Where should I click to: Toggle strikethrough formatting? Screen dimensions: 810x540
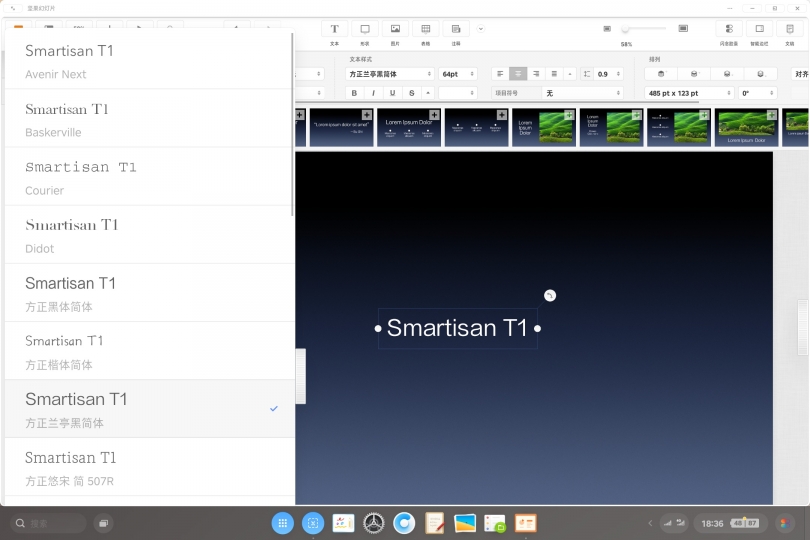[411, 93]
